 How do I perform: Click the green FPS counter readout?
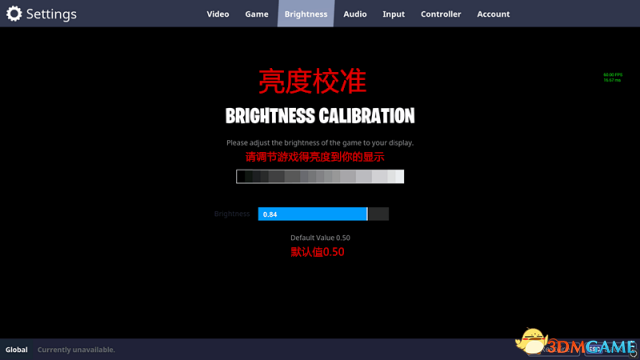613,77
